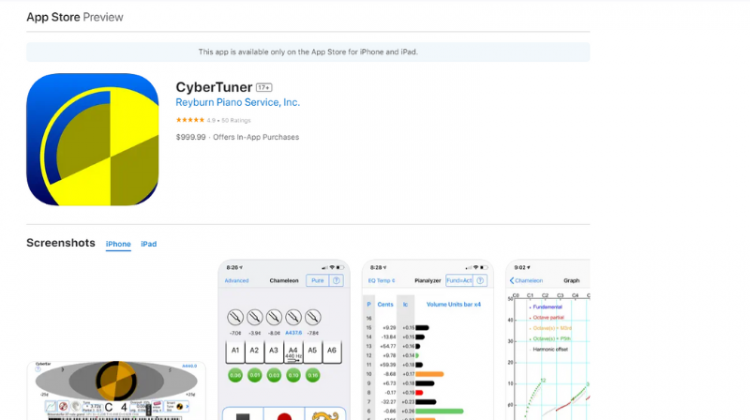The width and height of the screenshot is (750, 420).
Task: Click the tuning fork icon above A3
Action: pos(274,317)
